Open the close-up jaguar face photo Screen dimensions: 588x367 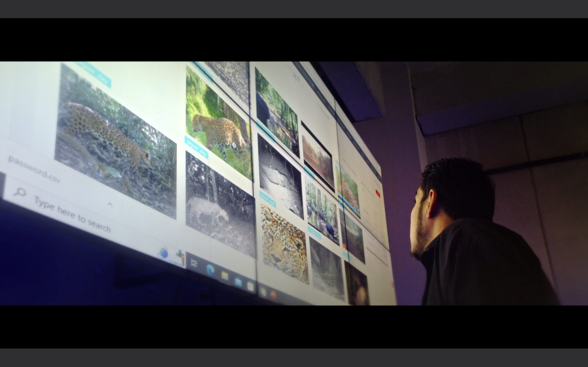[284, 244]
